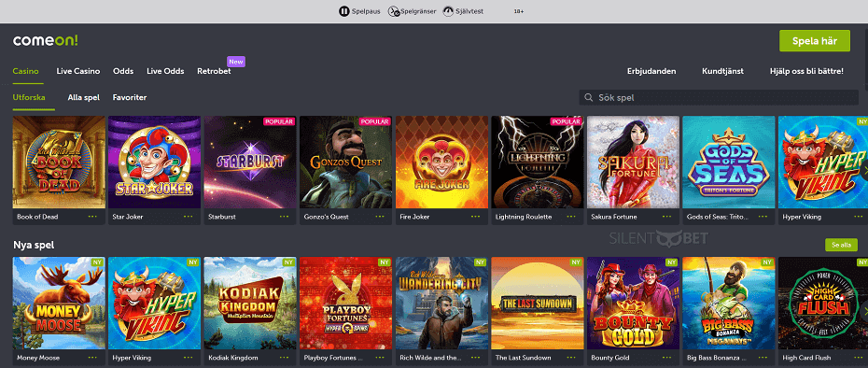This screenshot has height=368, width=868.
Task: Launch the Gonzo's Quest thumbnail
Action: 346,162
